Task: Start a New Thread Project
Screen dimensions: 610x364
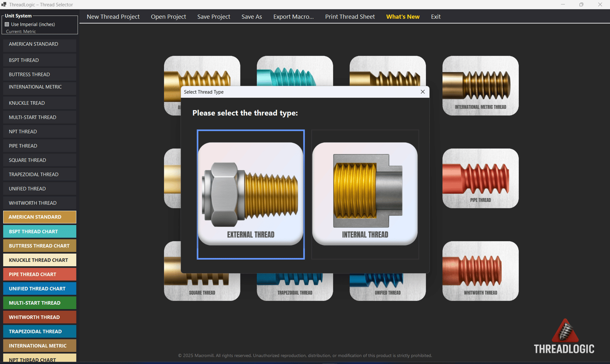Action: click(x=113, y=17)
